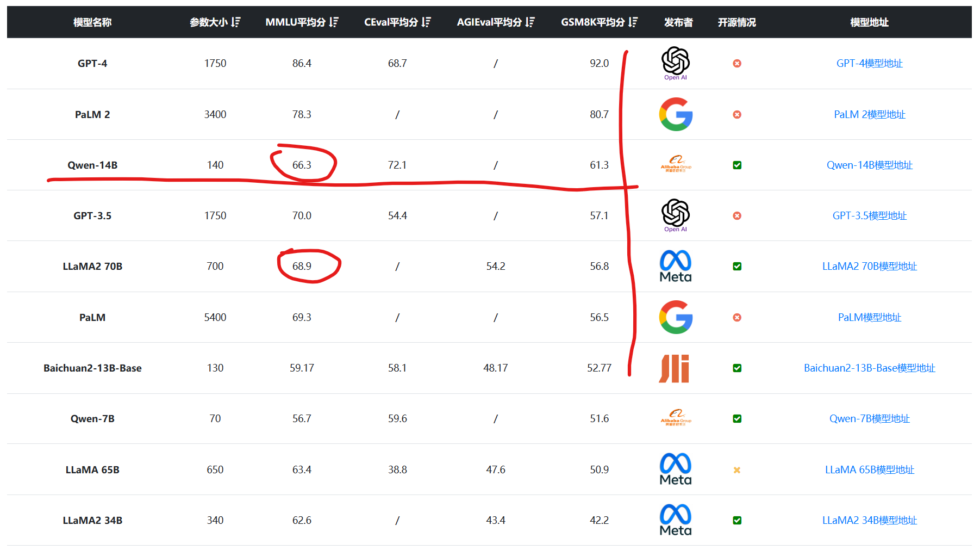980x550 pixels.
Task: Click the GSM8K平均分 header text
Action: 593,22
